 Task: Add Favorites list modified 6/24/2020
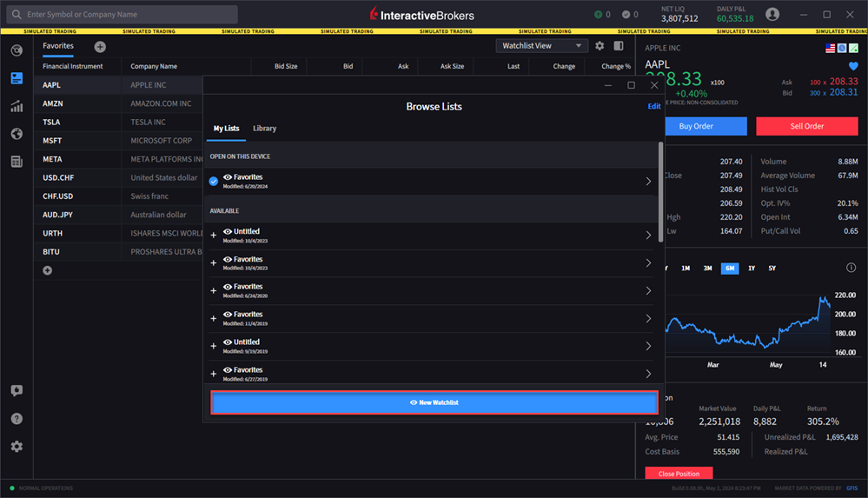pyautogui.click(x=213, y=291)
